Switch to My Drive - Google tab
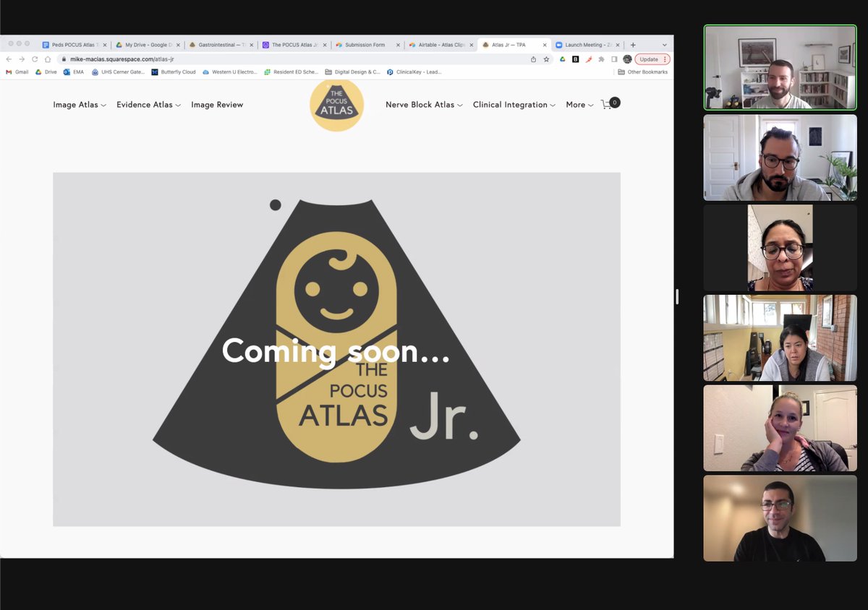The height and width of the screenshot is (610, 868). pos(148,45)
